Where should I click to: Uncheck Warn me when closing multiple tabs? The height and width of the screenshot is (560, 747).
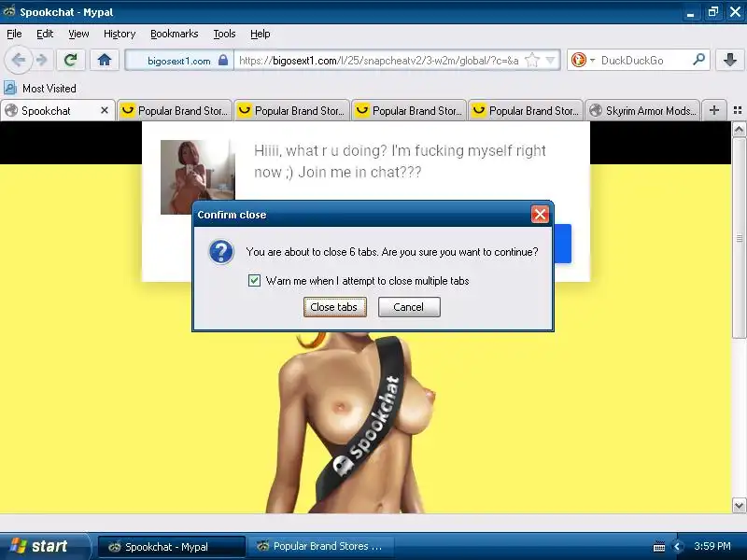[x=254, y=281]
